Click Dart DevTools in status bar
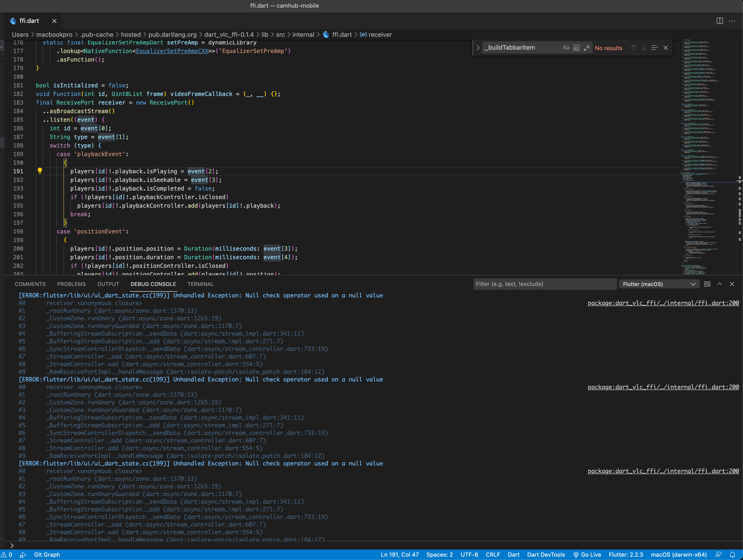The image size is (743, 560). pyautogui.click(x=546, y=555)
